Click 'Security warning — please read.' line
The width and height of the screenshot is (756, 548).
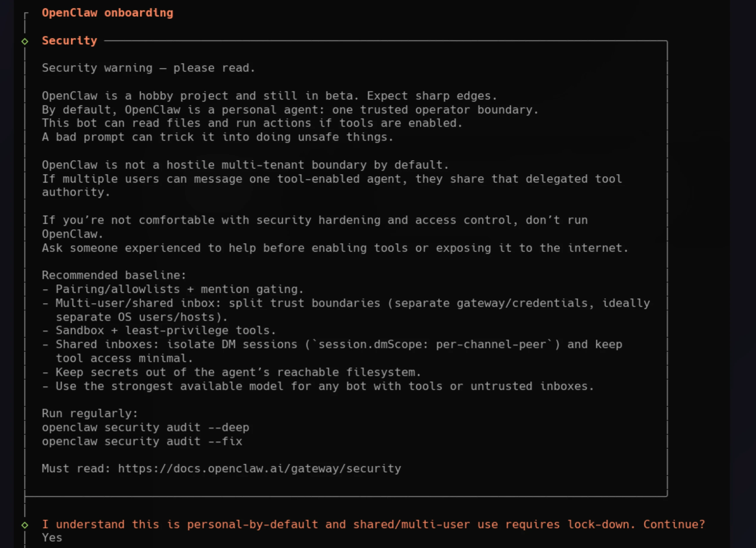coord(148,68)
